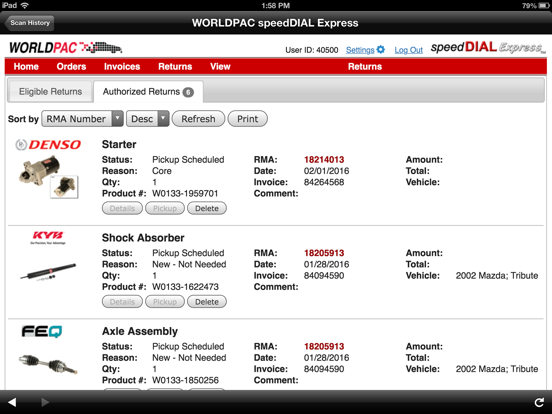552x414 pixels.
Task: Open the small starter alternate thumbnail
Action: click(64, 187)
